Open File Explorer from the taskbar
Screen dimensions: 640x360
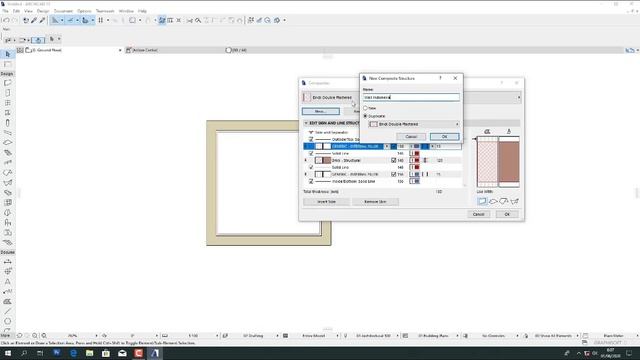pos(89,353)
